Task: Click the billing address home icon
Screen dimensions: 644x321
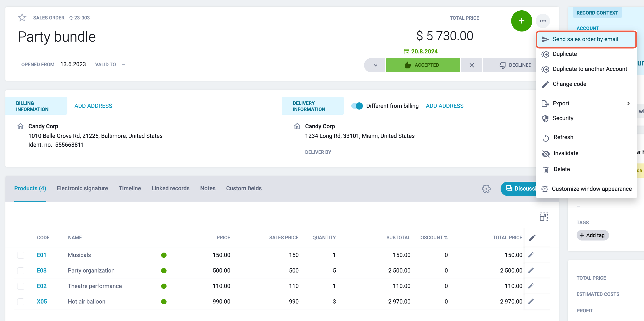Action: (x=20, y=126)
